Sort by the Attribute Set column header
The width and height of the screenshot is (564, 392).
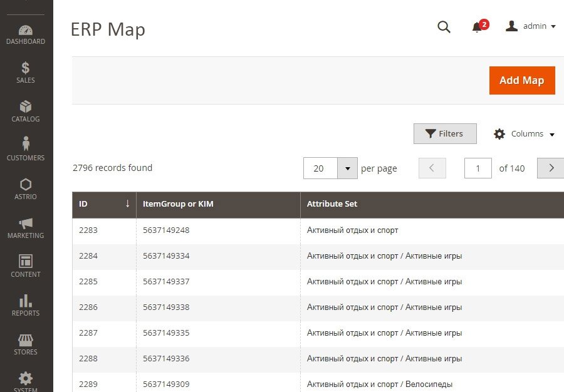332,204
